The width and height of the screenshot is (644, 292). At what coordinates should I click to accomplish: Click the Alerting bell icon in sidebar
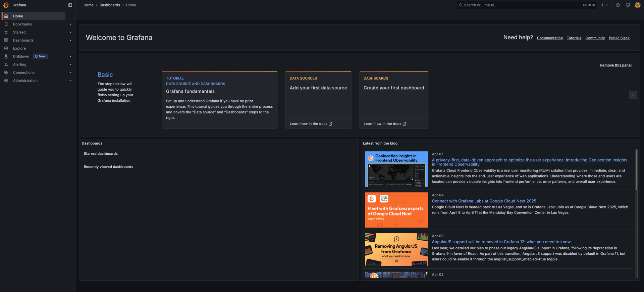[x=6, y=64]
